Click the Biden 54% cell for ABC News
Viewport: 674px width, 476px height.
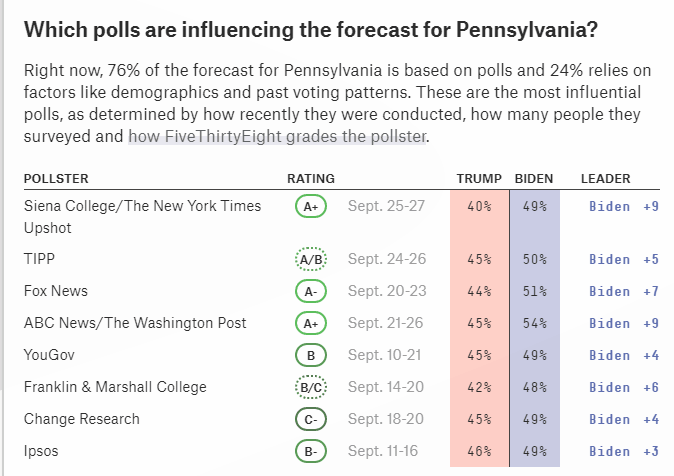pyautogui.click(x=534, y=323)
